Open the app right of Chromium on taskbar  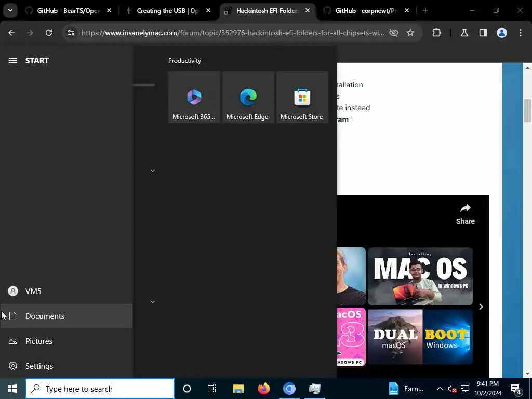coord(314,389)
